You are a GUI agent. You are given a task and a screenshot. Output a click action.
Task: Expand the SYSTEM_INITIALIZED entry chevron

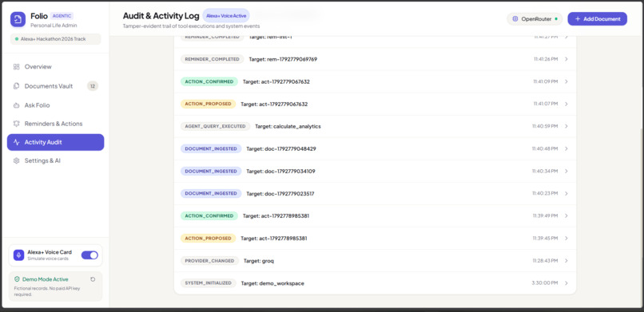(566, 283)
